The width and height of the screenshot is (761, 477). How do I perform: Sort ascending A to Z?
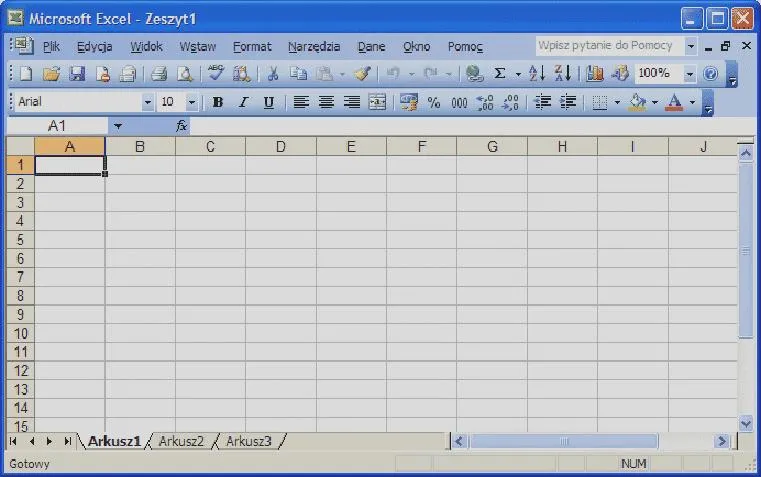coord(537,74)
